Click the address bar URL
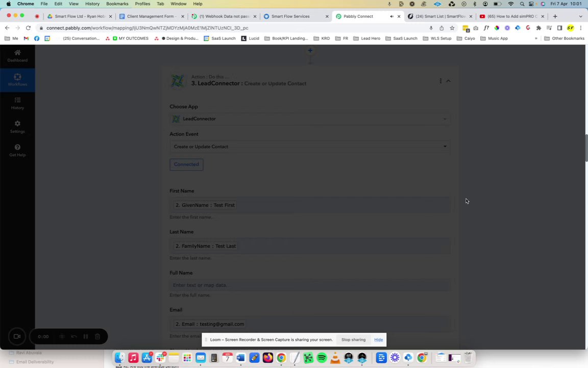The height and width of the screenshot is (368, 588). tap(148, 28)
